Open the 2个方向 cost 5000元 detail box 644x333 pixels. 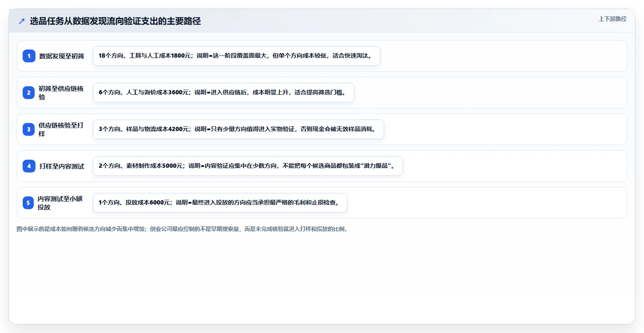tap(248, 166)
